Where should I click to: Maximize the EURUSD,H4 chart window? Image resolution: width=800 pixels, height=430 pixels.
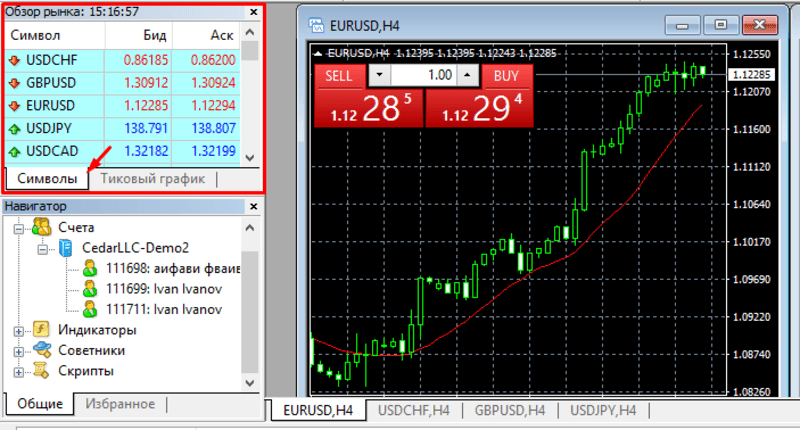point(720,24)
